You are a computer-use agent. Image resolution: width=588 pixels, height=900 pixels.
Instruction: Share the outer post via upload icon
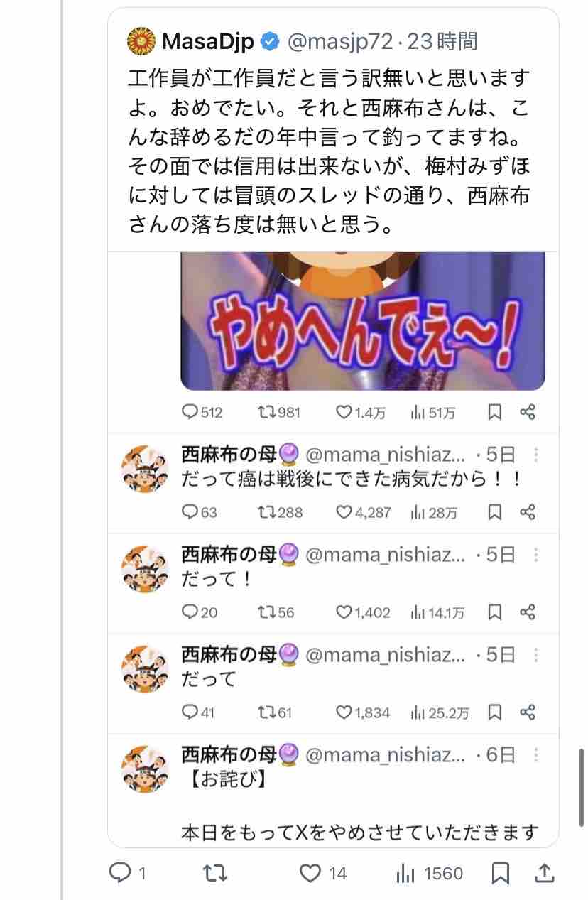click(x=543, y=873)
